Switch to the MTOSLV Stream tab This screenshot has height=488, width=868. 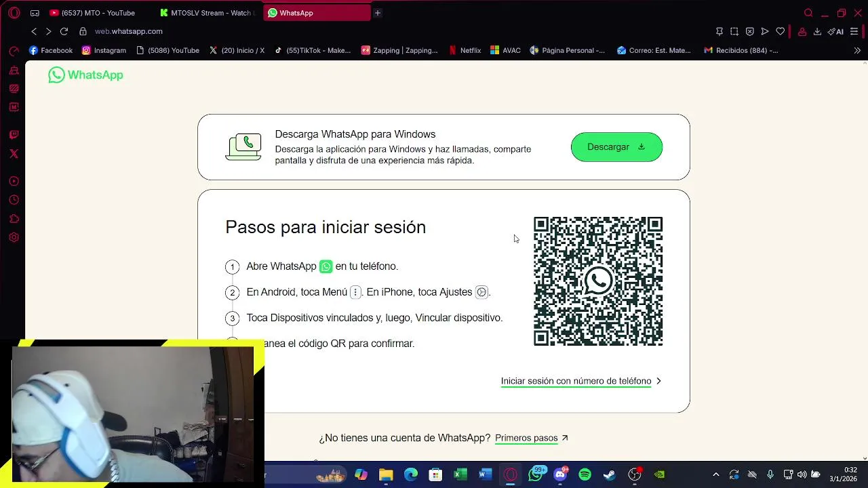(x=208, y=13)
